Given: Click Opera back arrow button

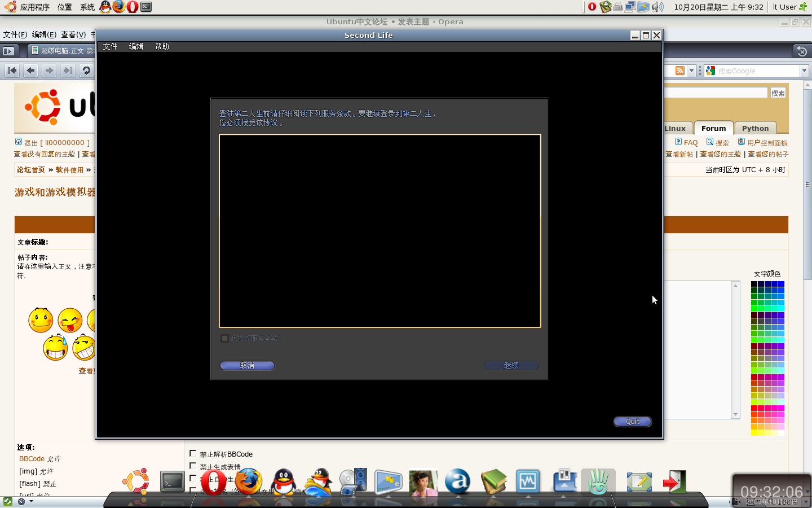Looking at the screenshot, I should point(31,71).
